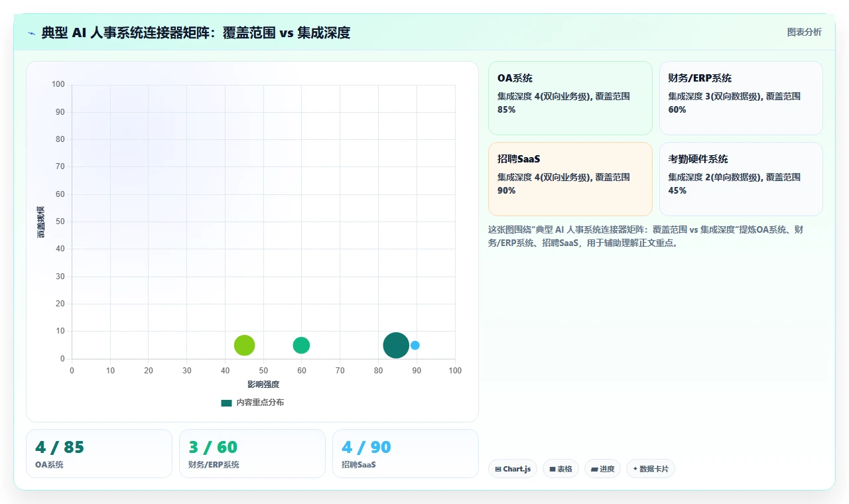Click the green bubble at 60
The width and height of the screenshot is (849, 504).
point(301,345)
